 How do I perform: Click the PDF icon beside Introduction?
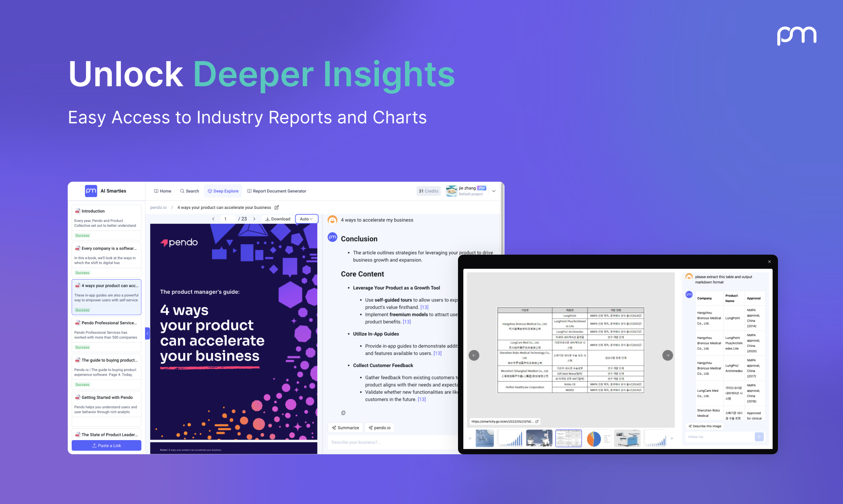tap(78, 211)
